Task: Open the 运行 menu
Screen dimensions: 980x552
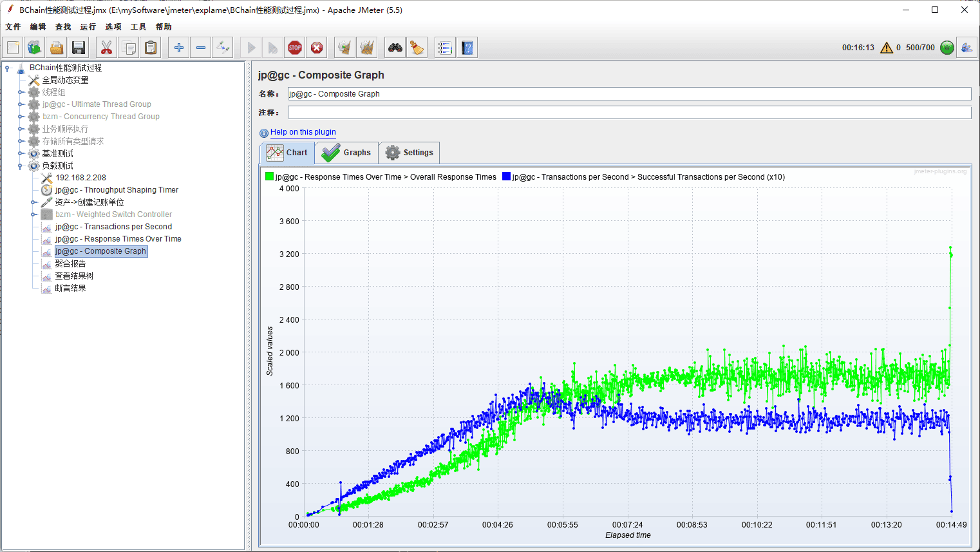Action: pyautogui.click(x=88, y=27)
